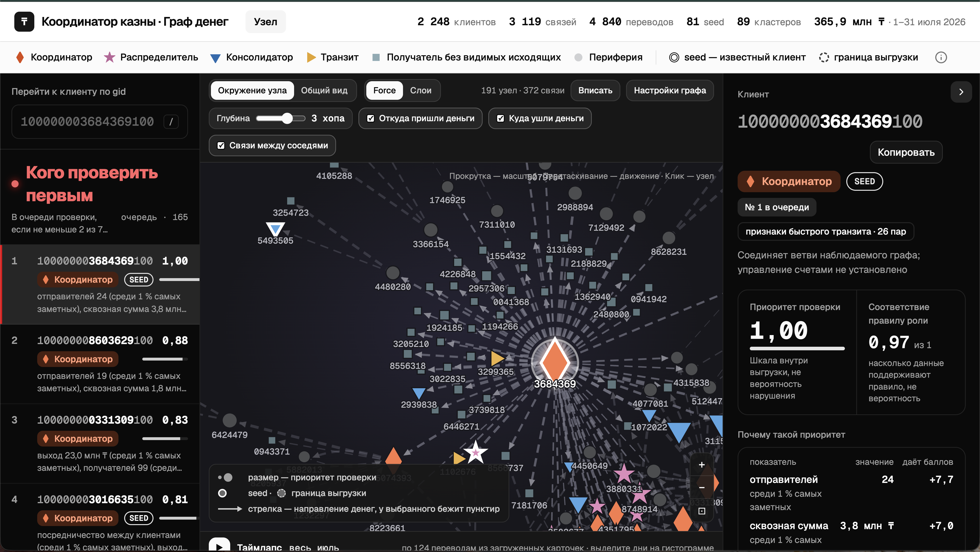Image resolution: width=980 pixels, height=552 pixels.
Task: Click 'Консолидатор' legend entry
Action: click(251, 57)
